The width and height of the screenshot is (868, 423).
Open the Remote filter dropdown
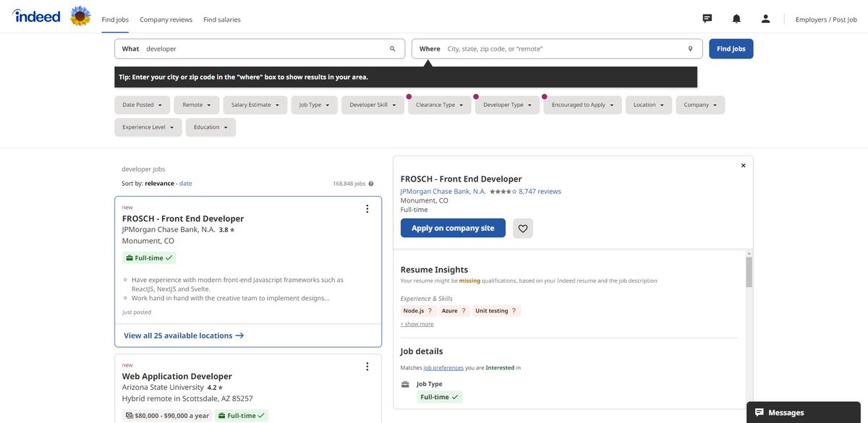coord(197,105)
